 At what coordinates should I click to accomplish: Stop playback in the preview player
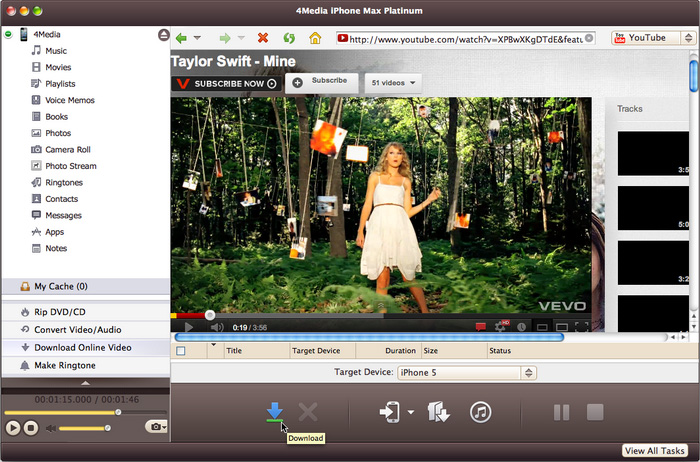click(x=31, y=428)
